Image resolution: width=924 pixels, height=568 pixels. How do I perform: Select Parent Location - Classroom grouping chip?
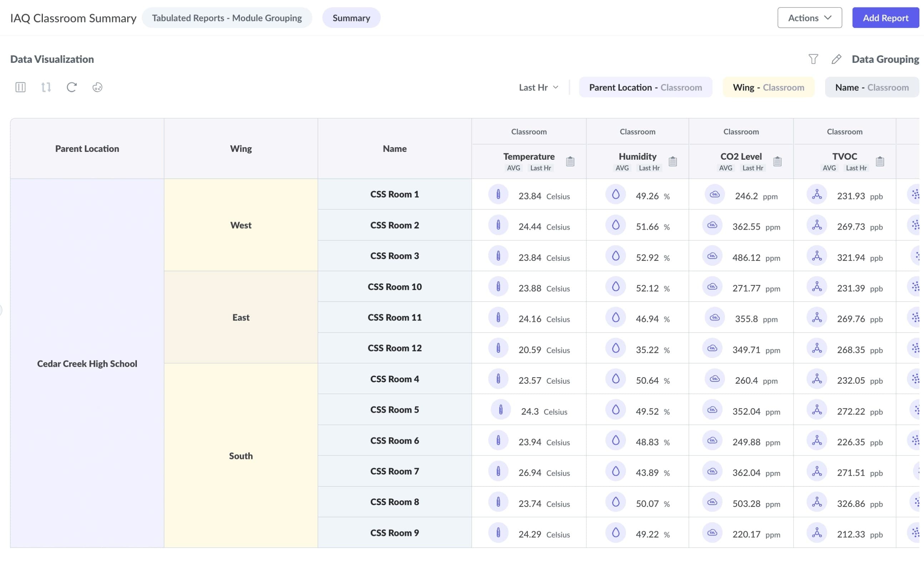645,88
